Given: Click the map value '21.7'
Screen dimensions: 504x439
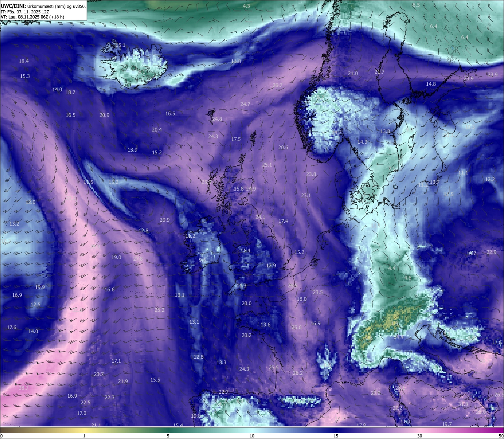Looking at the screenshot, I should pyautogui.click(x=379, y=72).
